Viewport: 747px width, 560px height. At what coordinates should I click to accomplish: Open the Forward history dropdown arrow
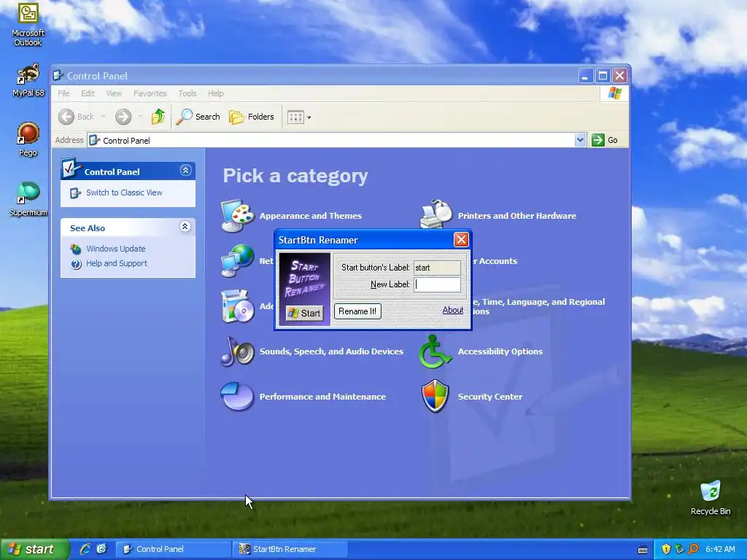[x=140, y=117]
